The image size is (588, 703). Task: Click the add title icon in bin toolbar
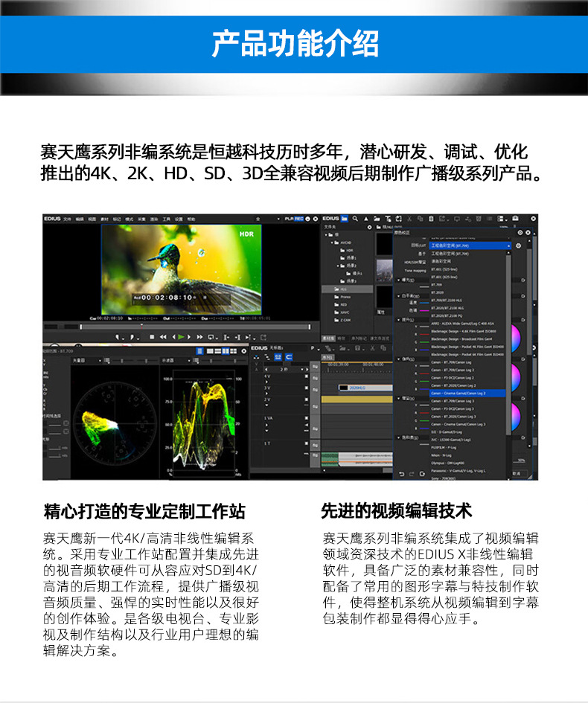(x=389, y=219)
